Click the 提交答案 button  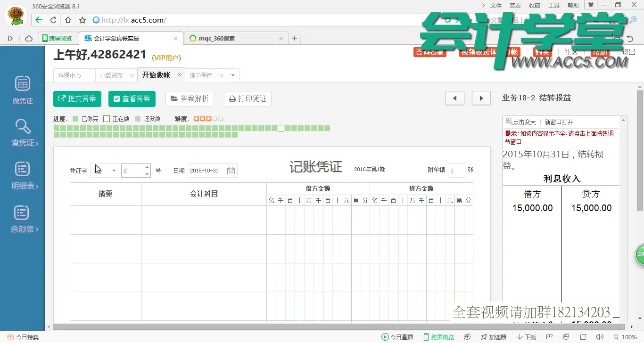tap(77, 99)
